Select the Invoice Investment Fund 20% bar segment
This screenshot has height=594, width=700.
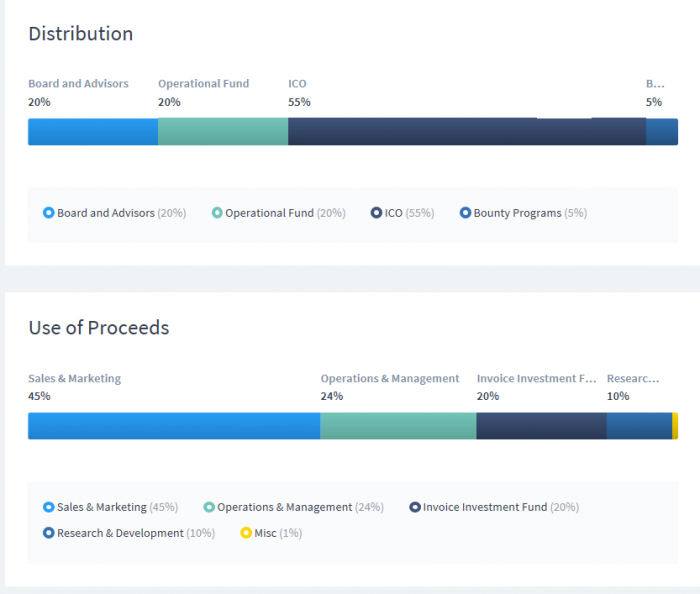[542, 426]
